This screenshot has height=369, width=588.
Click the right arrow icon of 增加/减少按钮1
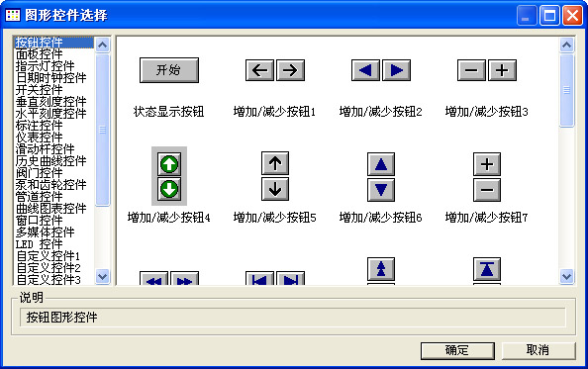click(x=290, y=70)
